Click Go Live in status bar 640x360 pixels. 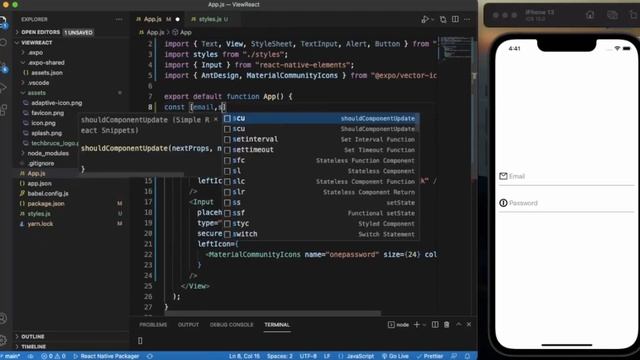(x=395, y=356)
